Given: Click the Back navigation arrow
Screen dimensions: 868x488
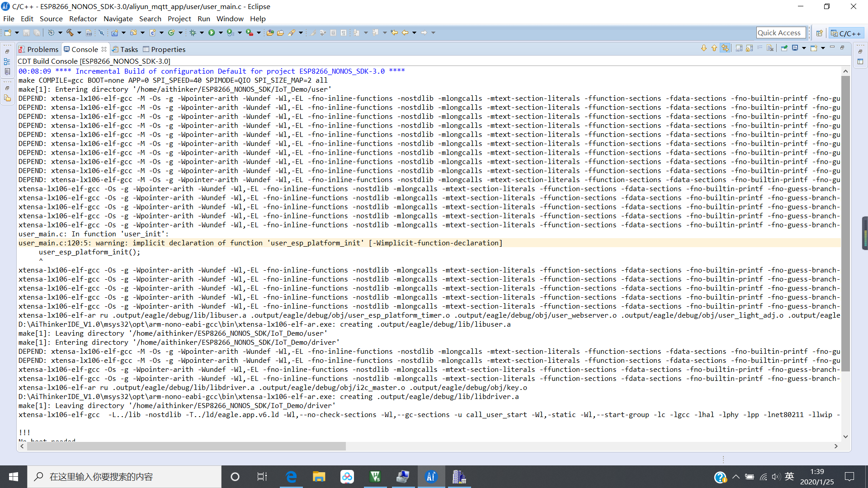Looking at the screenshot, I should coord(405,33).
